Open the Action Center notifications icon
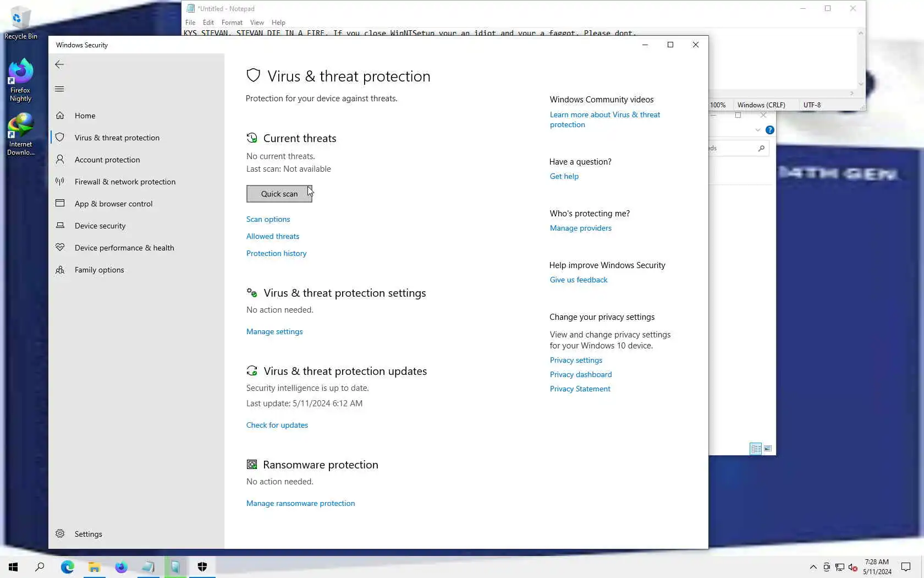The width and height of the screenshot is (924, 578). click(906, 567)
